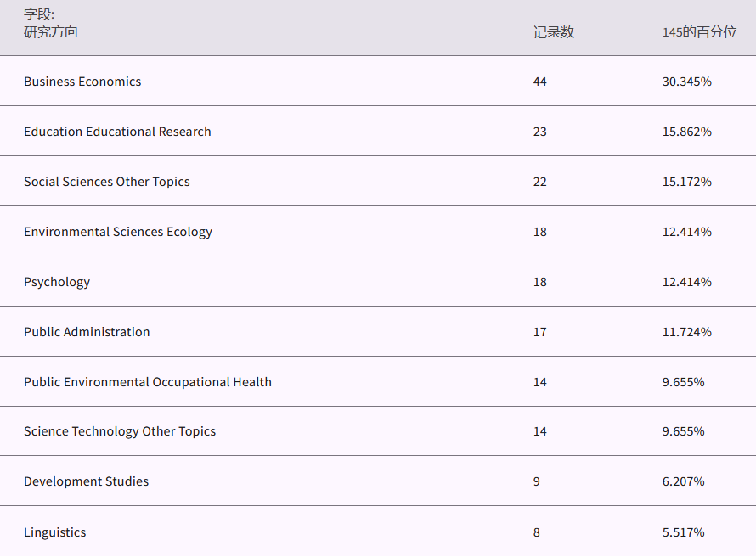
Task: Select the Education Educational Research entry
Action: 117,132
